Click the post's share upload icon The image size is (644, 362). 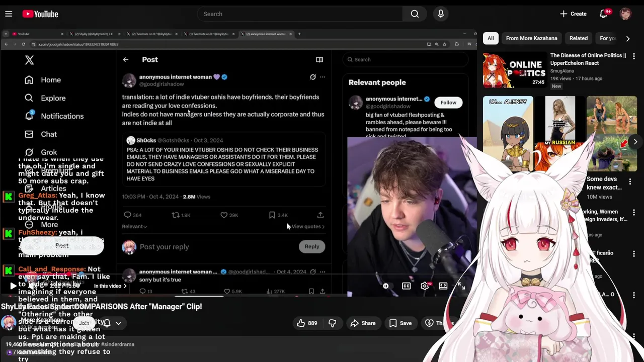click(320, 215)
